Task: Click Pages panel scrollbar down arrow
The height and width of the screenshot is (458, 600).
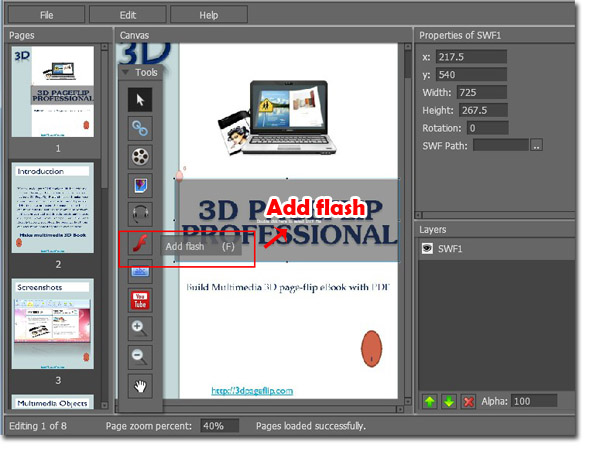Action: click(104, 405)
